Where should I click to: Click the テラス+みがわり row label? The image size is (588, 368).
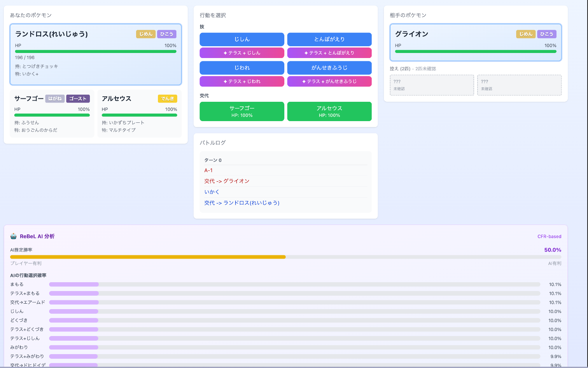point(27,356)
